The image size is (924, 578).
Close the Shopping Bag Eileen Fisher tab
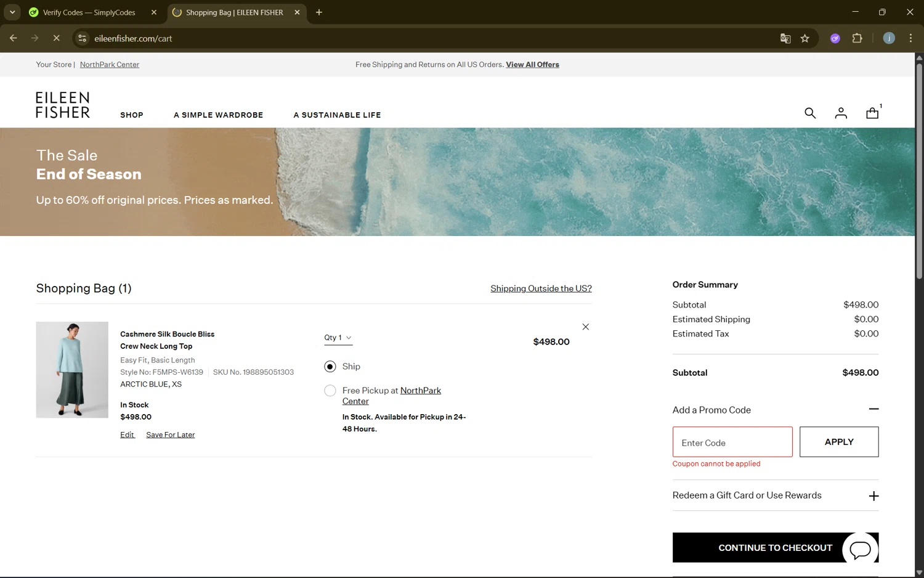[297, 12]
